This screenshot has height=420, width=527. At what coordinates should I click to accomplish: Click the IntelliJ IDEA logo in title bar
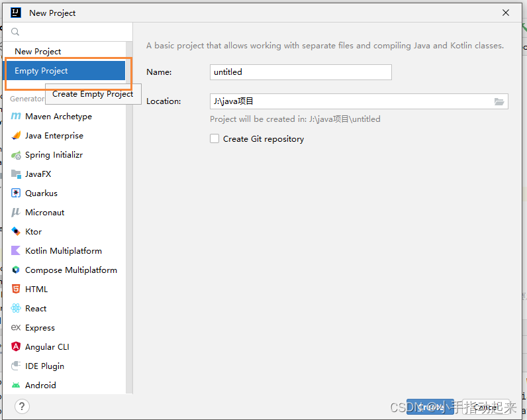(16, 13)
